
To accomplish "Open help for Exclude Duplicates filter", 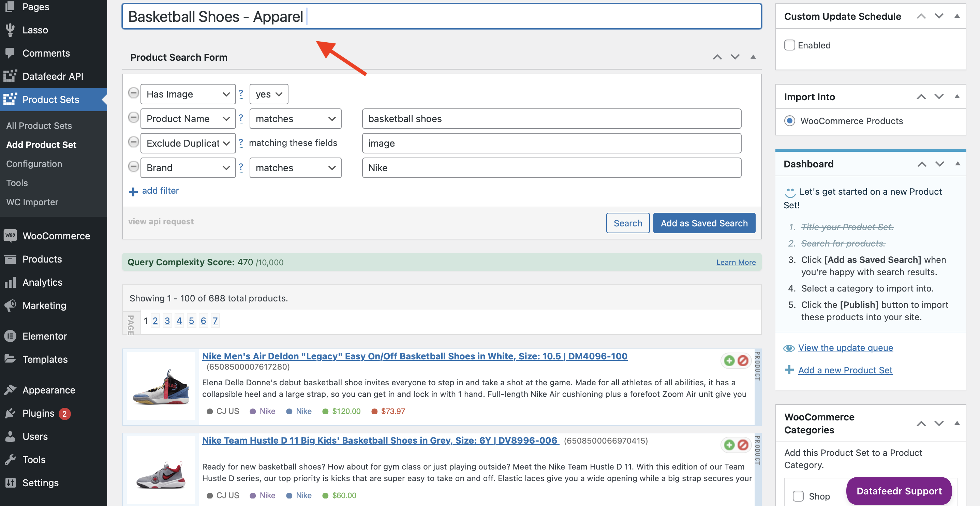I will 241,143.
